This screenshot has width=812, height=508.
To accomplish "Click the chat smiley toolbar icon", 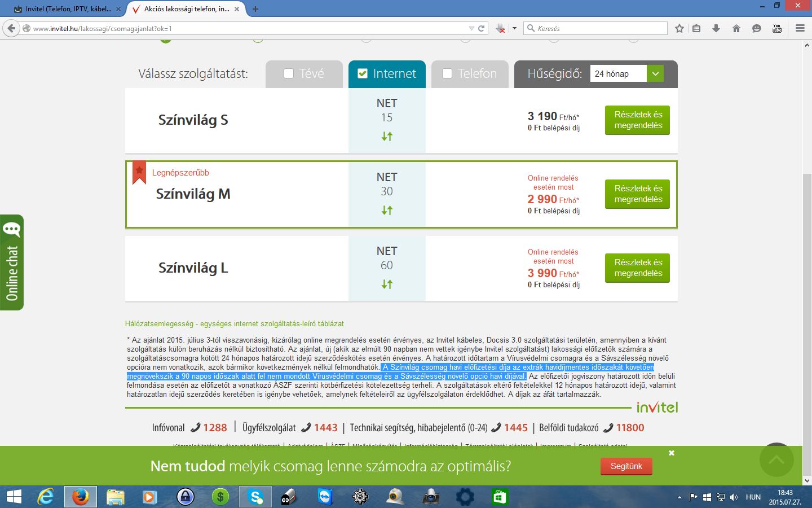I will pos(757,28).
